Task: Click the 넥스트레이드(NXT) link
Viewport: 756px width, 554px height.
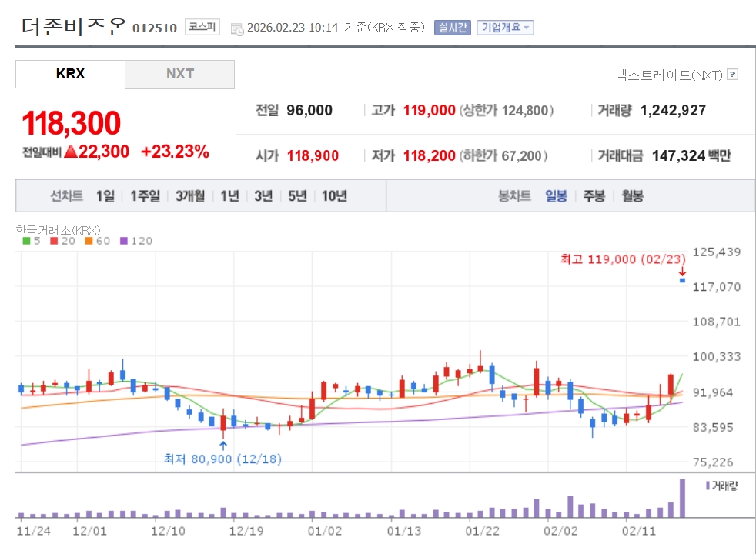Action: click(668, 75)
